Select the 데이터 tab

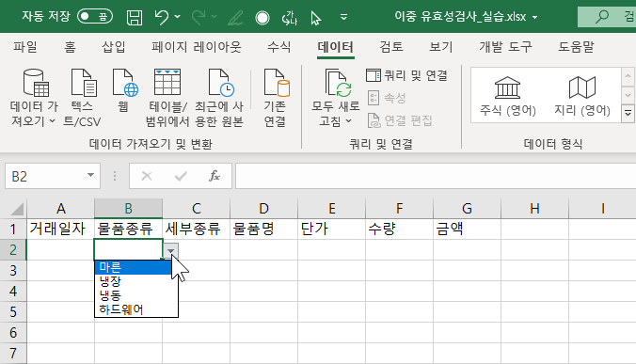tap(336, 47)
